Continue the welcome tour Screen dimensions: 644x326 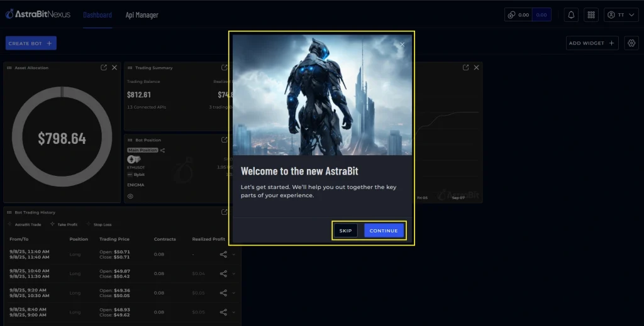384,231
